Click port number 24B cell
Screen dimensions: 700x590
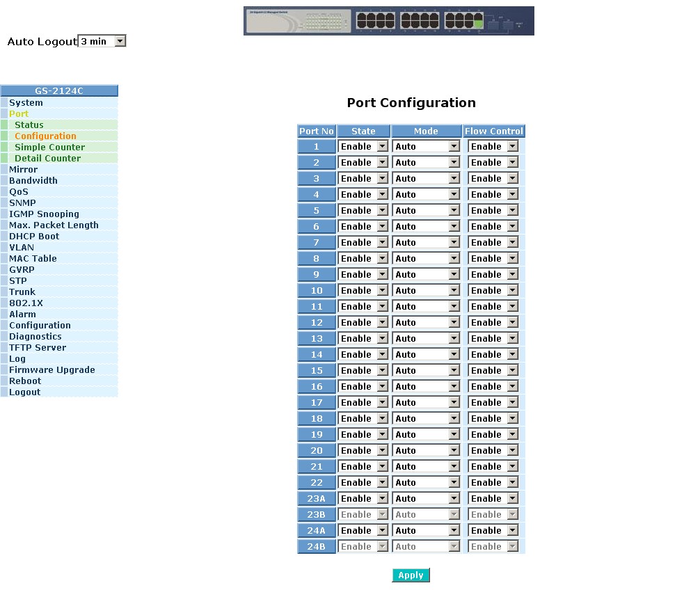pos(317,547)
